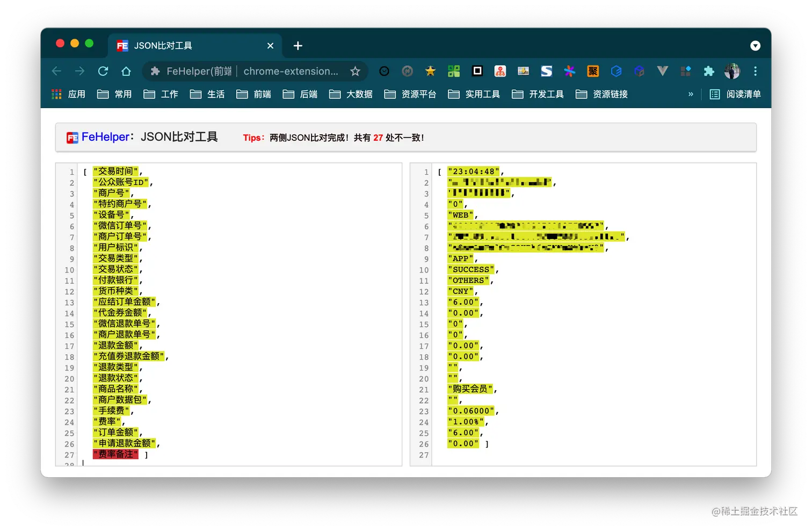The image size is (812, 531).
Task: Click the FeHelper logo in the page header
Action: point(73,138)
